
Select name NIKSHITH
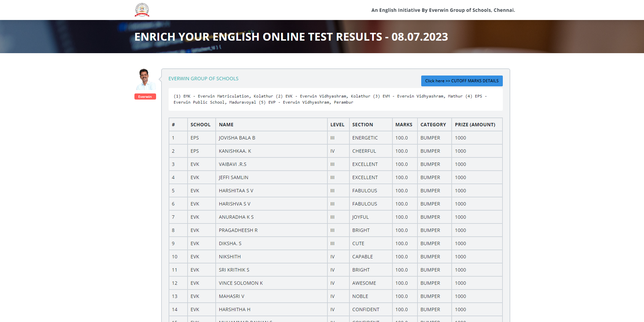click(230, 257)
